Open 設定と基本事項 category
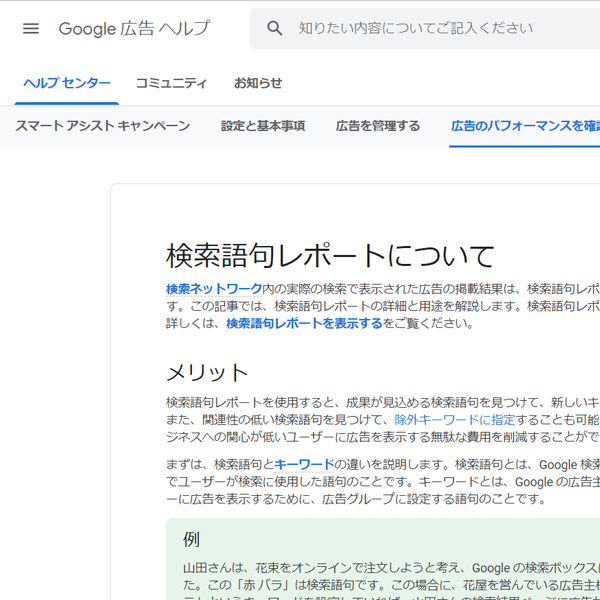 pos(263,126)
